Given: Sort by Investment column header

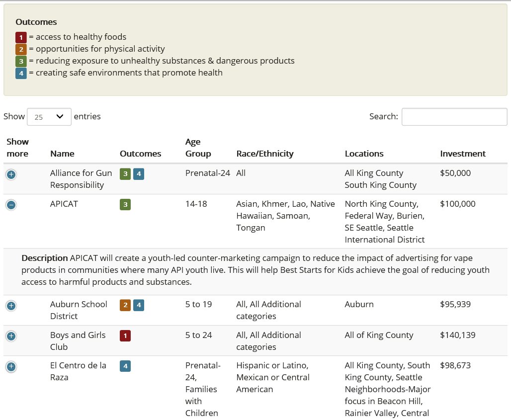Looking at the screenshot, I should pos(463,154).
